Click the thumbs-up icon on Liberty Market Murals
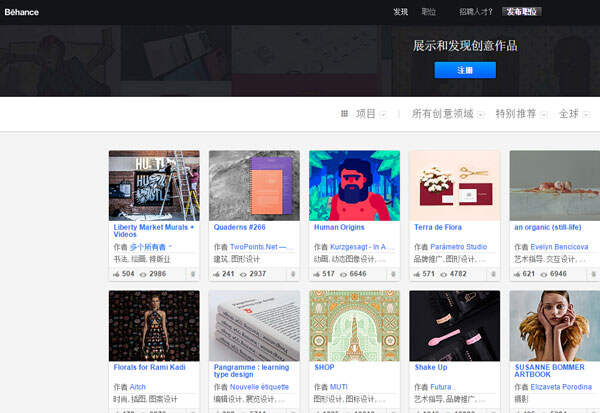Image resolution: width=600 pixels, height=413 pixels. [116, 273]
